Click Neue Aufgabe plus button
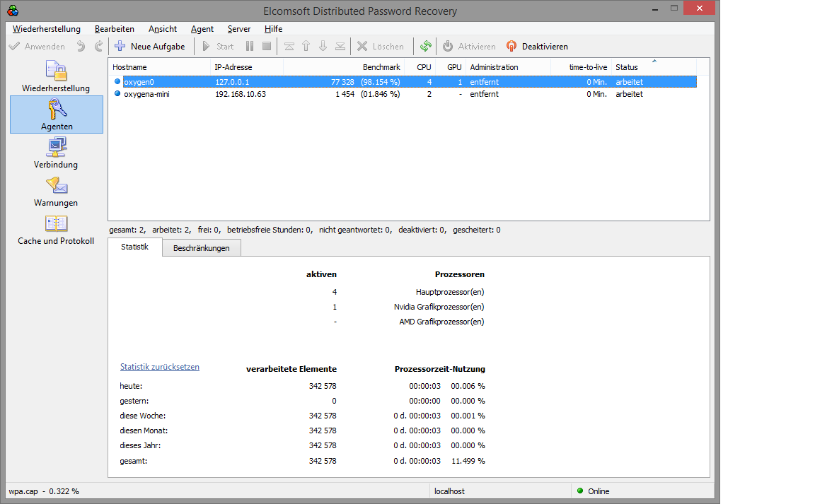Viewport: 815px width, 504px height. (x=150, y=47)
